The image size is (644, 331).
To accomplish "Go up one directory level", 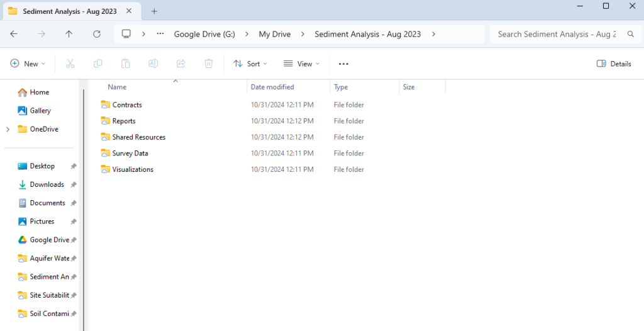I will (69, 34).
